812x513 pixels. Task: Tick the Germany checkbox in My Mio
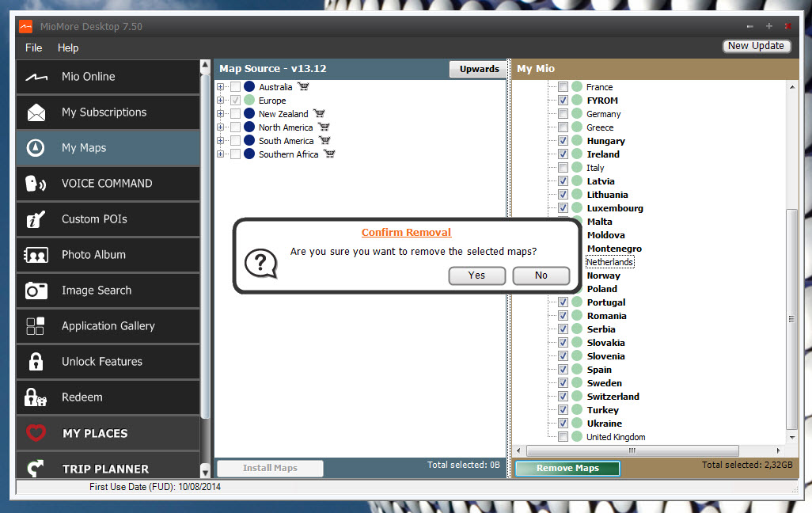point(563,113)
